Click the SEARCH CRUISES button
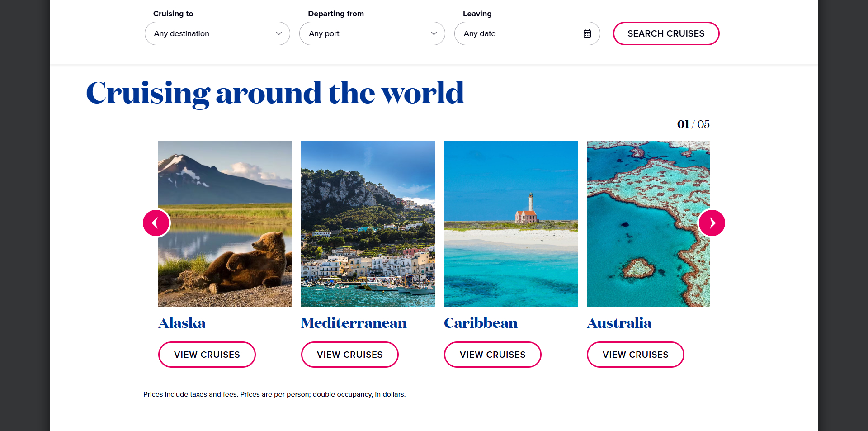 click(666, 33)
